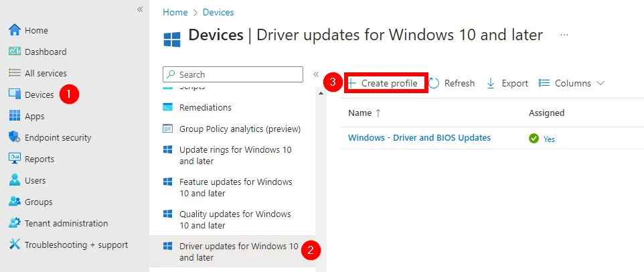Open the Dashboard icon in sidebar
The width and height of the screenshot is (644, 272).
(x=15, y=52)
